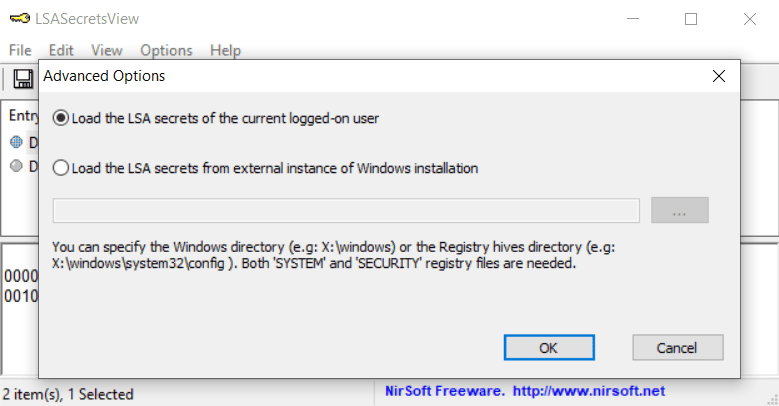This screenshot has height=406, width=779.
Task: Open the Help menu
Action: (x=225, y=50)
